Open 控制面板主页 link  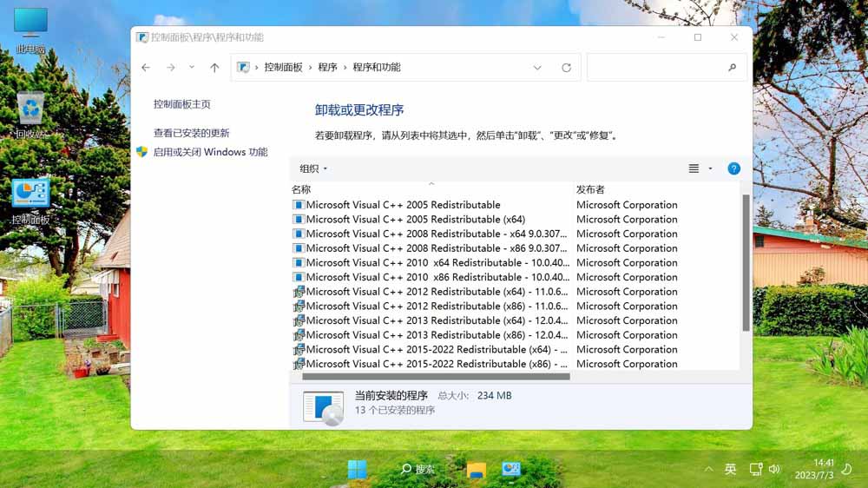pyautogui.click(x=182, y=104)
